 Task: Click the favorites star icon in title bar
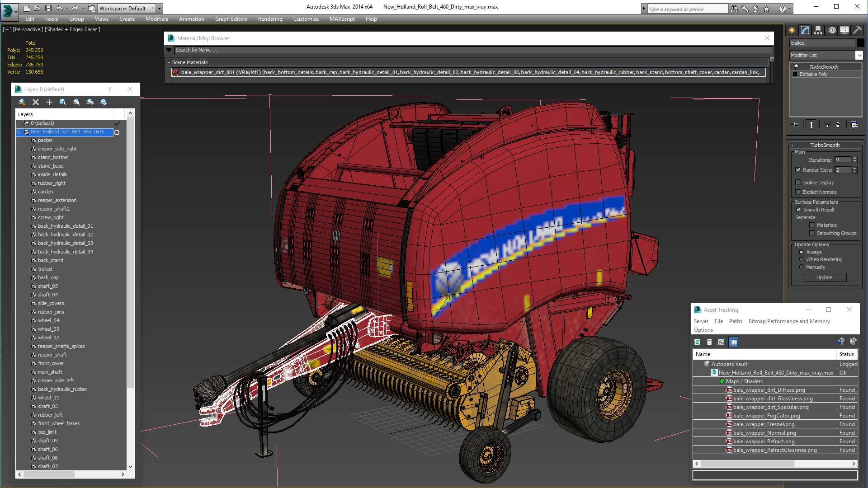click(766, 9)
